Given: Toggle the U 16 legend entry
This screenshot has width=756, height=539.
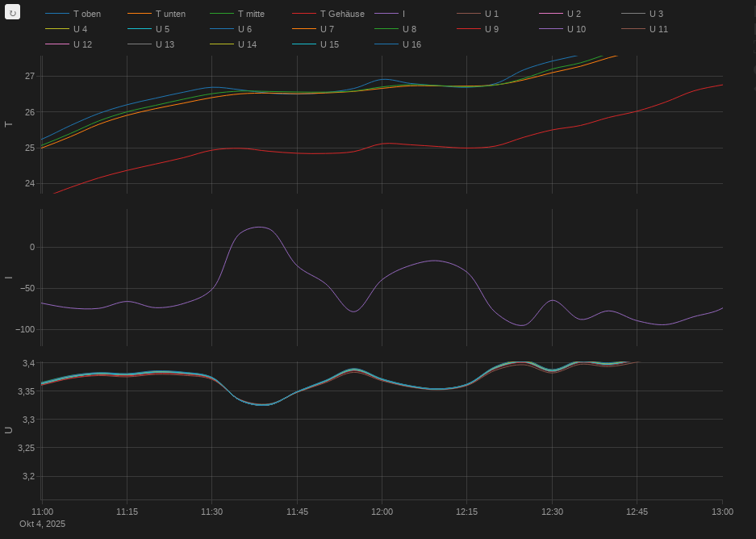Looking at the screenshot, I should 411,44.
